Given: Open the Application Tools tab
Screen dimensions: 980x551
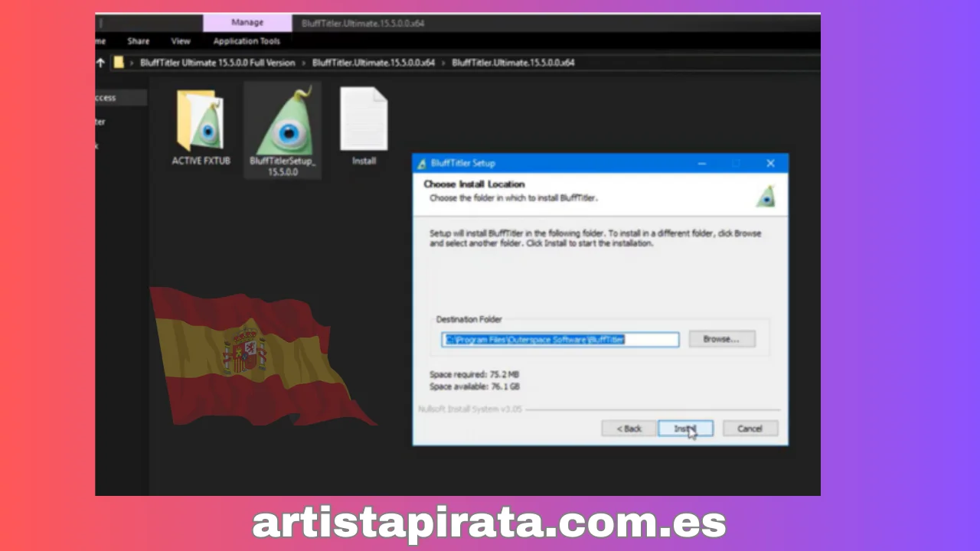Looking at the screenshot, I should click(247, 41).
